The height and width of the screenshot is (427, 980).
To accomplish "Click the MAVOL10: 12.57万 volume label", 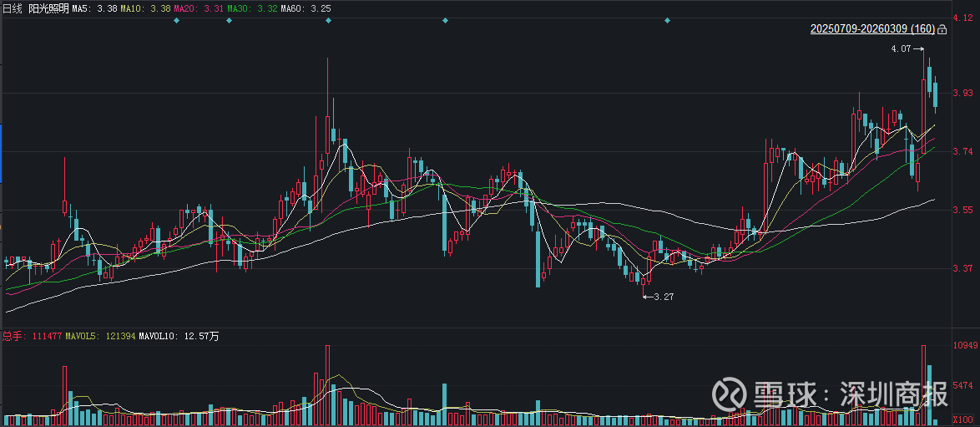I will pyautogui.click(x=179, y=336).
